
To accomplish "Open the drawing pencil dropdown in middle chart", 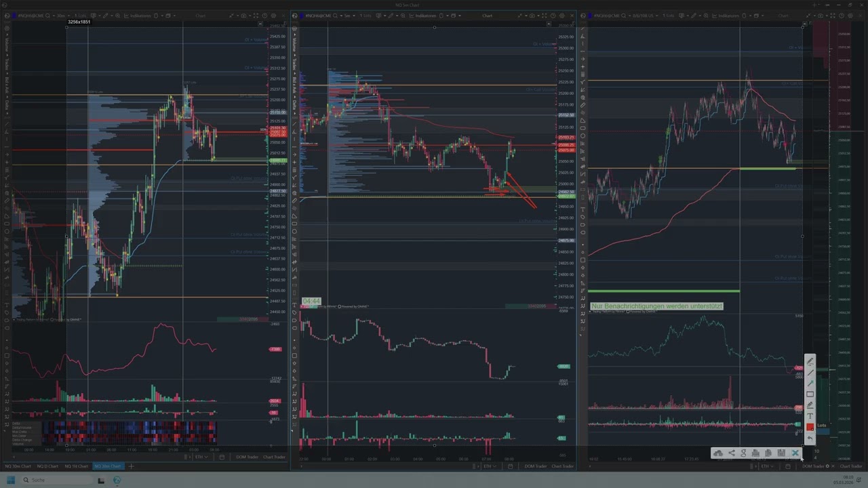I will 394,16.
